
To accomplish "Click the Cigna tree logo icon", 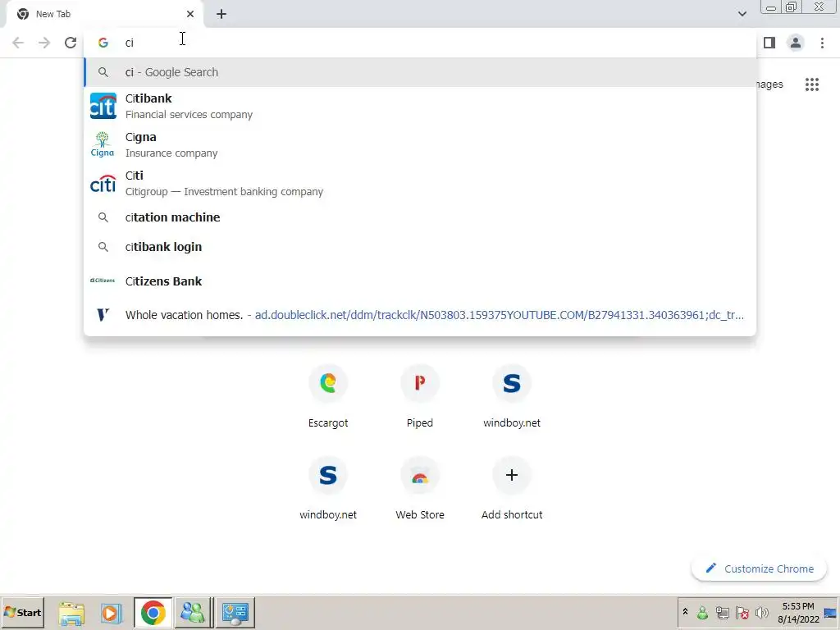I will (103, 144).
